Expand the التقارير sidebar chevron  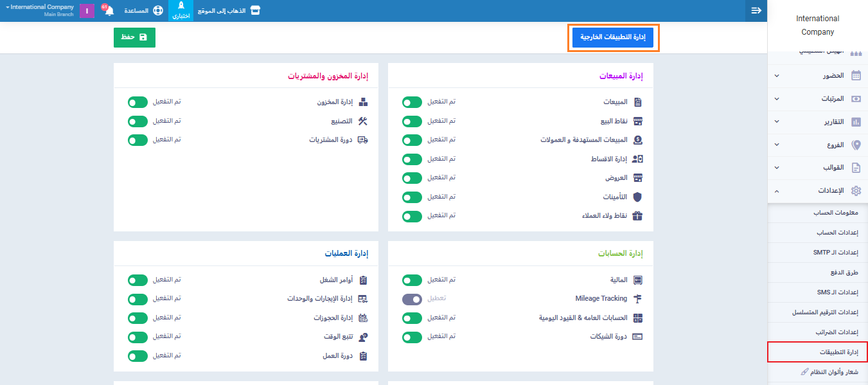(x=777, y=122)
